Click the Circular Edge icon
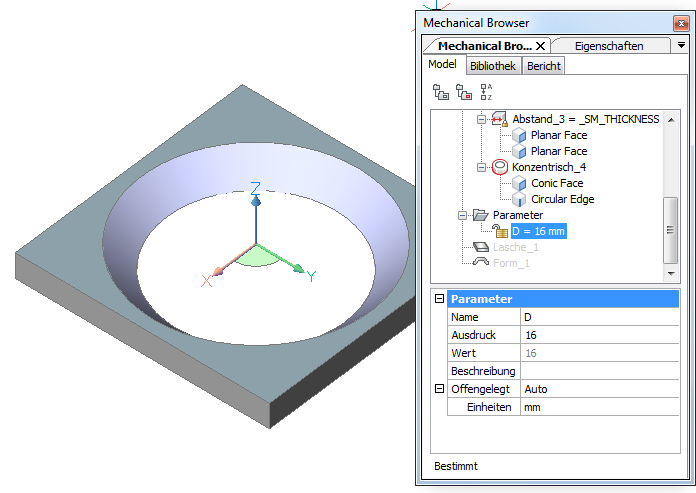 [x=519, y=199]
